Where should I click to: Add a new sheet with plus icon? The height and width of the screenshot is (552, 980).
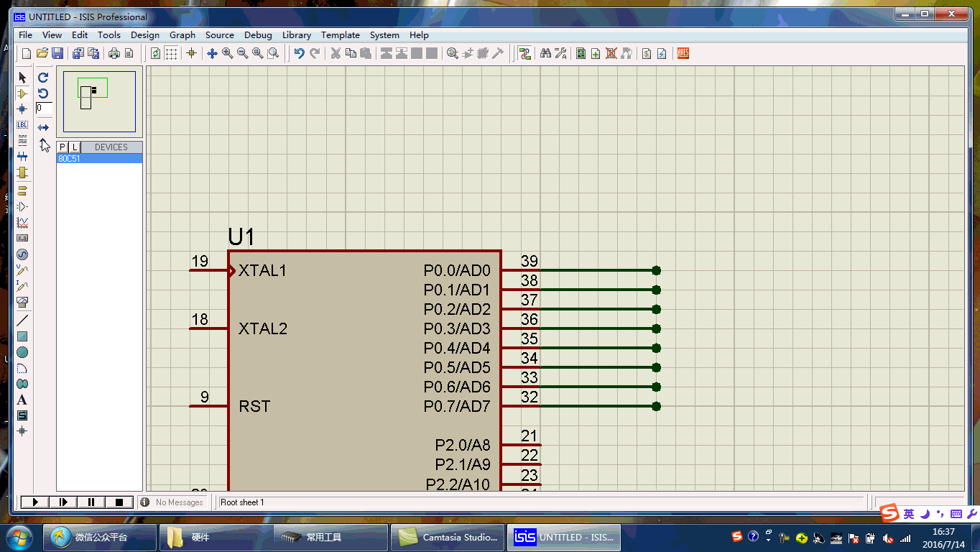(x=596, y=53)
